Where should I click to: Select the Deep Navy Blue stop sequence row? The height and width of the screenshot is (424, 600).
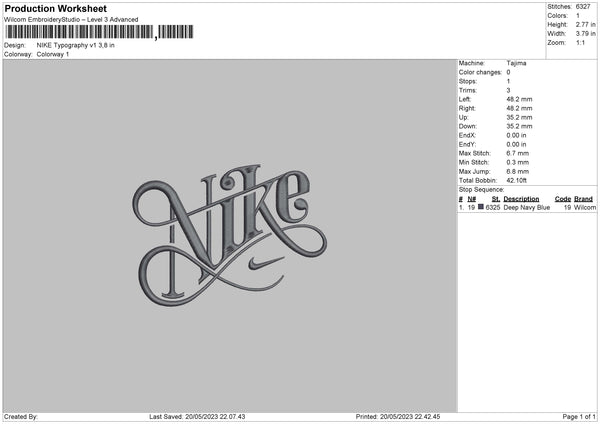pyautogui.click(x=526, y=208)
